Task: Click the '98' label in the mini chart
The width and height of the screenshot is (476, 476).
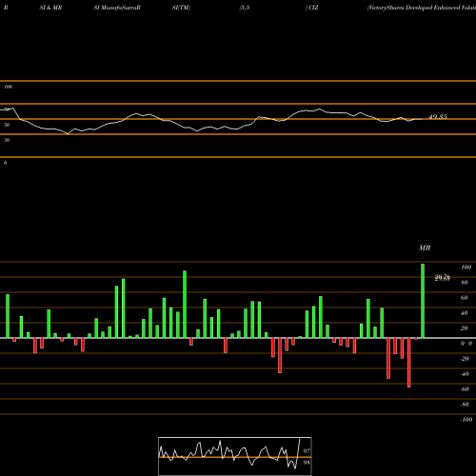Action: click(x=307, y=463)
